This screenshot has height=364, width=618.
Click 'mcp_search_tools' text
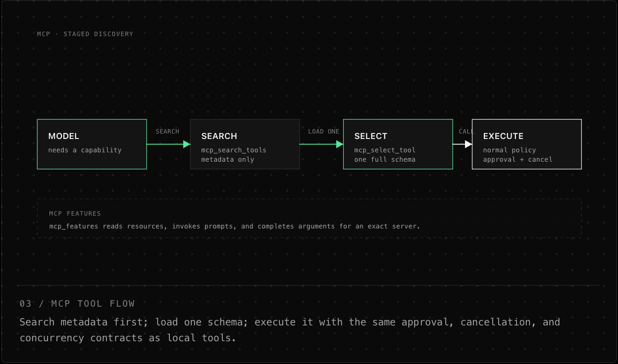(234, 150)
